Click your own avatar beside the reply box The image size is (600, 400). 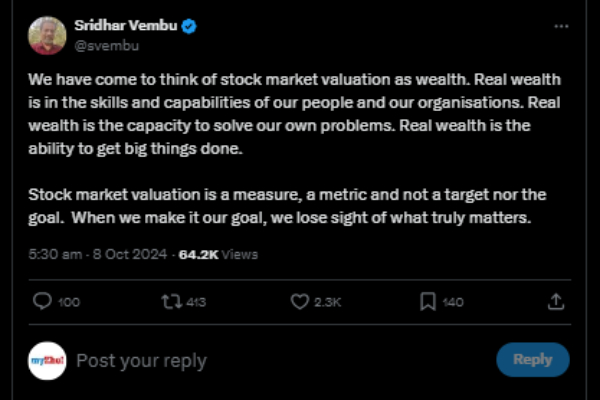click(47, 361)
